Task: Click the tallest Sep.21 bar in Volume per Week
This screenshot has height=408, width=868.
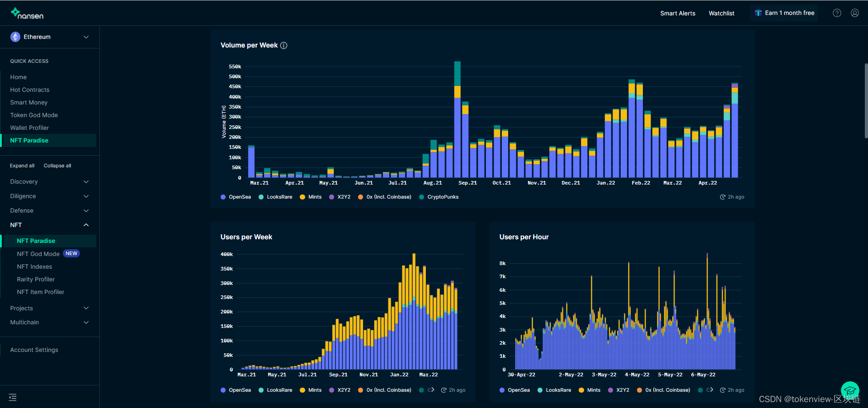Action: pyautogui.click(x=458, y=119)
